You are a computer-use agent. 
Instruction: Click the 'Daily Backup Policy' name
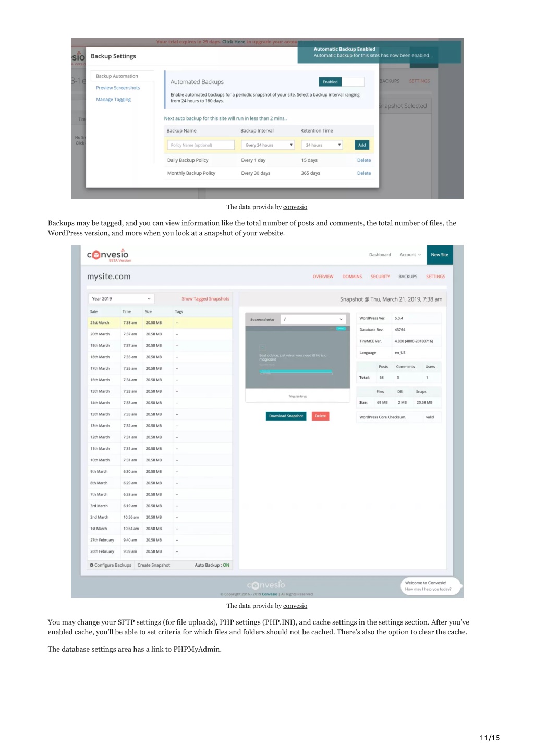coord(188,160)
